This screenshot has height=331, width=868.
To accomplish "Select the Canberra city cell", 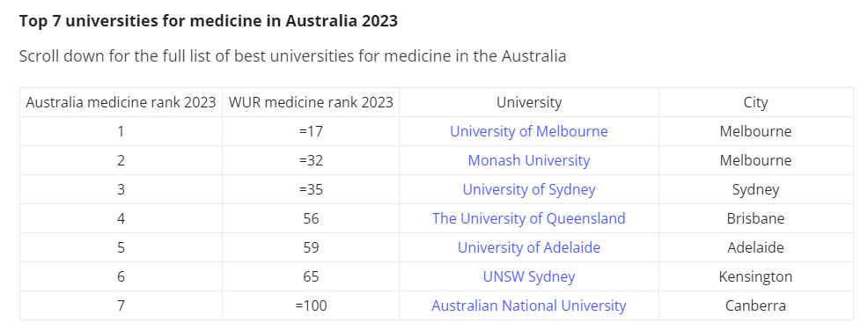I will [755, 305].
